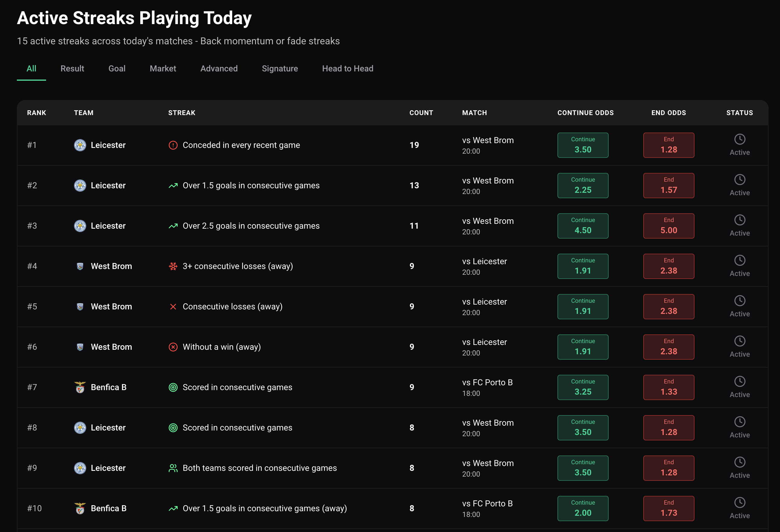Screen dimensions: 780x532
Task: Select the Advanced filter tab
Action: tap(219, 68)
